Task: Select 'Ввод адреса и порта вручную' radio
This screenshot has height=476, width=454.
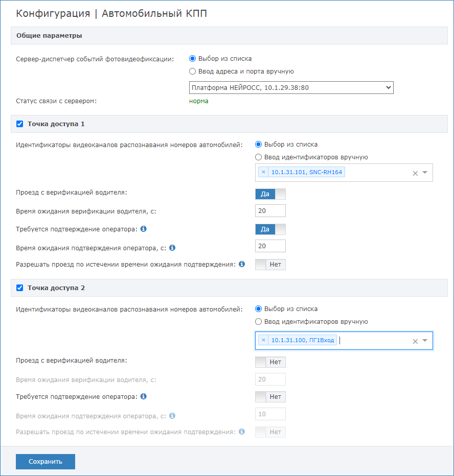Action: pos(192,72)
